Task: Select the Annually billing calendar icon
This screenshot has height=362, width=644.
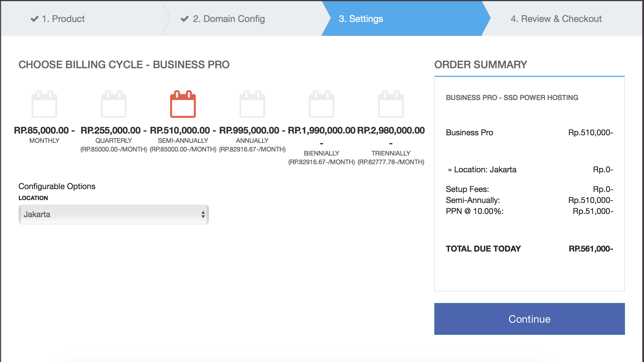Action: coord(252,104)
